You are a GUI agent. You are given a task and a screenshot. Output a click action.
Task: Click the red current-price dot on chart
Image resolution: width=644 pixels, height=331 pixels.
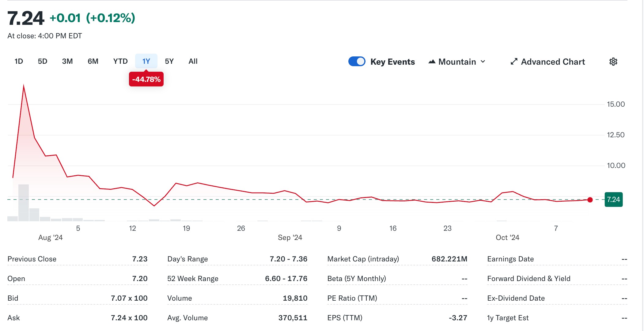click(590, 200)
